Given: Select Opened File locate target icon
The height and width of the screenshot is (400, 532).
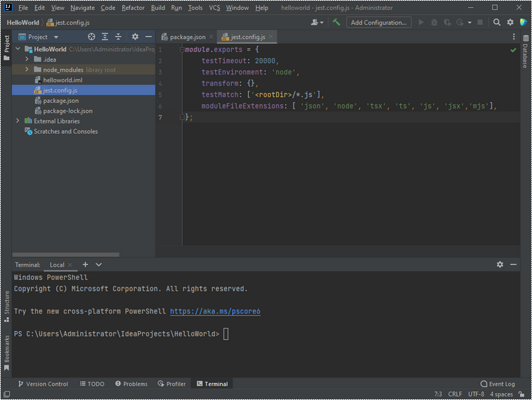Looking at the screenshot, I should coord(92,37).
